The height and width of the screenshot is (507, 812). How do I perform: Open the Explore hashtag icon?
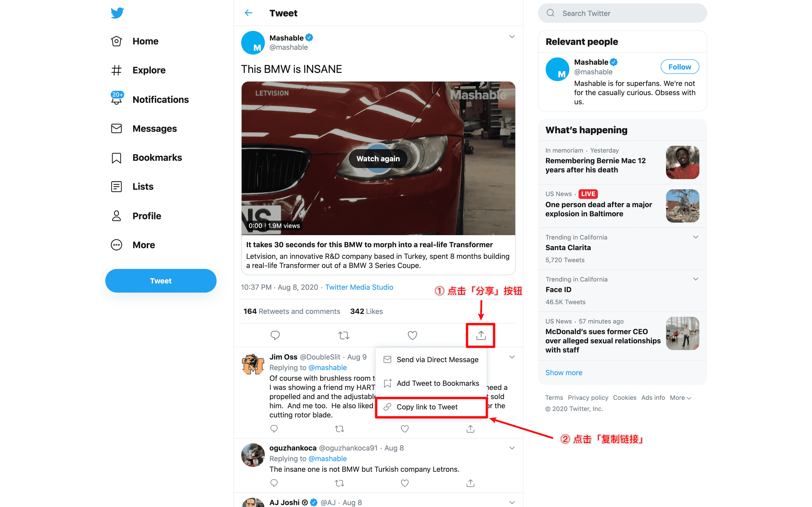coord(116,70)
